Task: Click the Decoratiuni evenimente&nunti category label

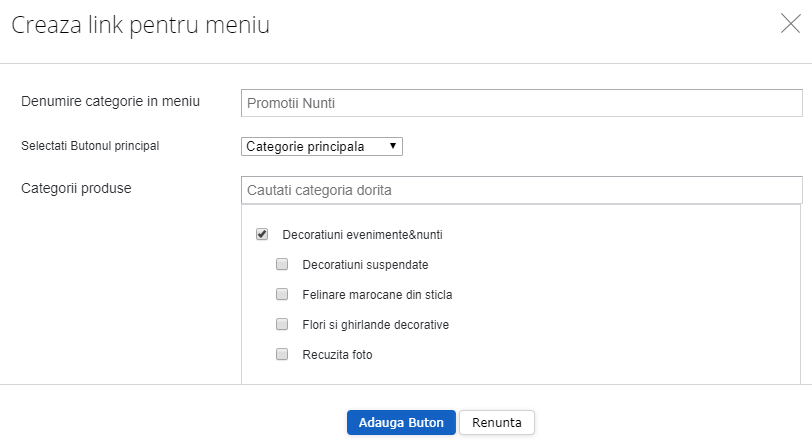Action: (x=362, y=235)
